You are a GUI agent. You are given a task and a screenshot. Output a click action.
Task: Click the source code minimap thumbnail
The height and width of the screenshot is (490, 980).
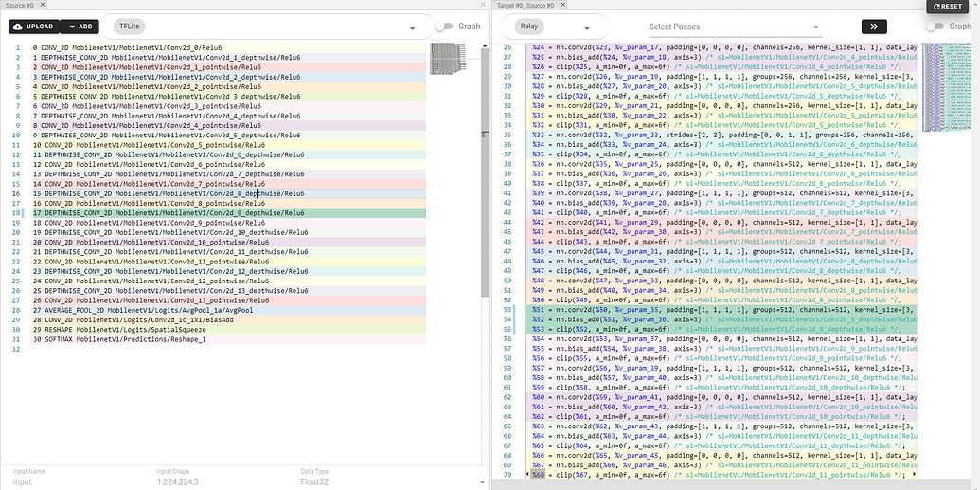click(x=450, y=59)
